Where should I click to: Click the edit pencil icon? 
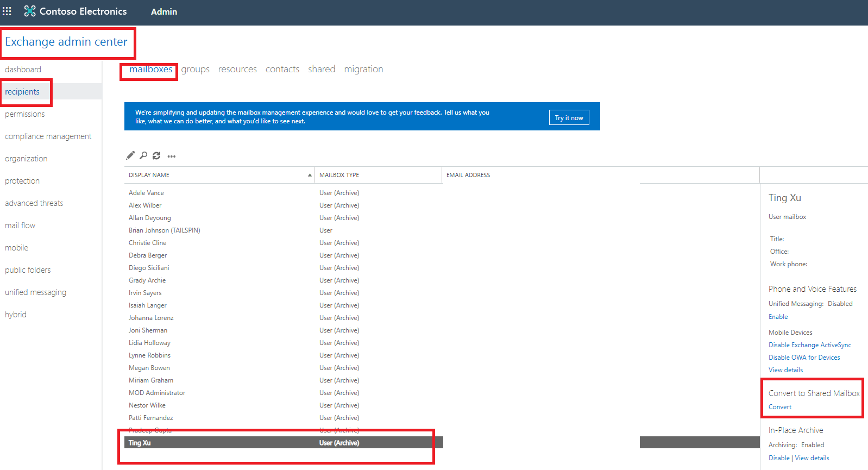130,155
